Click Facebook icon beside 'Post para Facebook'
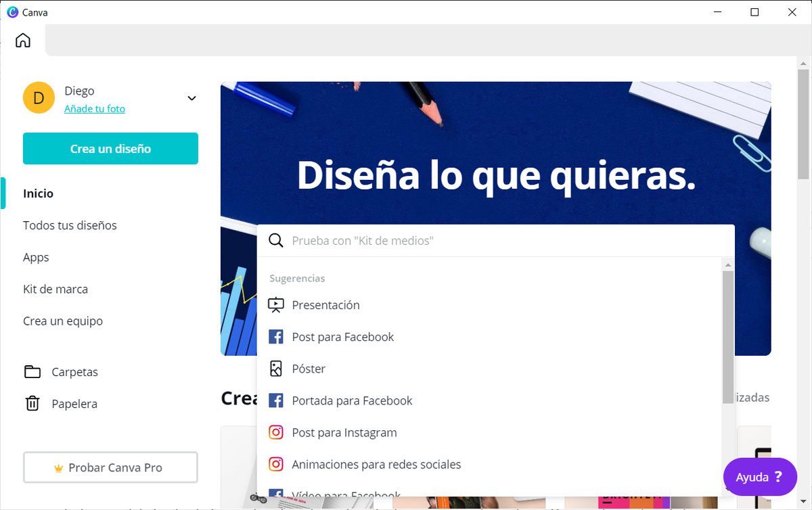The height and width of the screenshot is (510, 812). coord(276,337)
